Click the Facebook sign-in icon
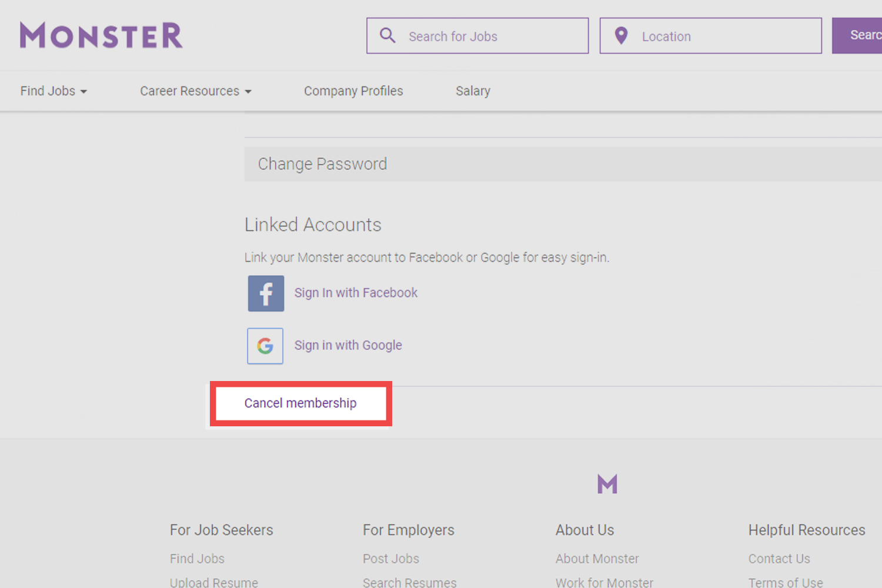 click(266, 293)
